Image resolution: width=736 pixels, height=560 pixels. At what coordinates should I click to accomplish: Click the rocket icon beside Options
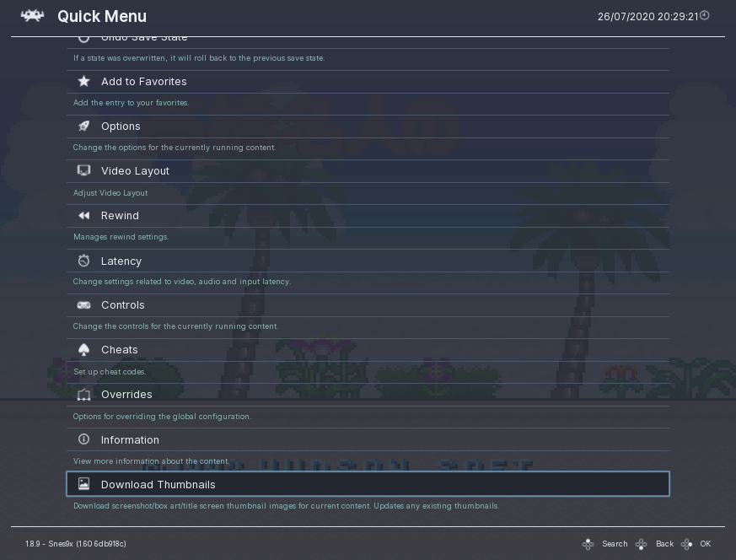(x=83, y=126)
